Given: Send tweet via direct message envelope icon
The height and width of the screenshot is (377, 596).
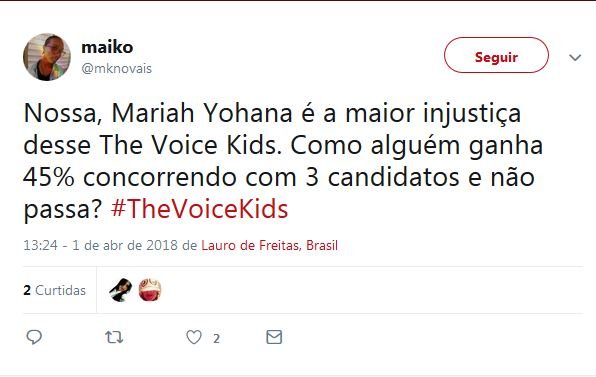Looking at the screenshot, I should 274,337.
